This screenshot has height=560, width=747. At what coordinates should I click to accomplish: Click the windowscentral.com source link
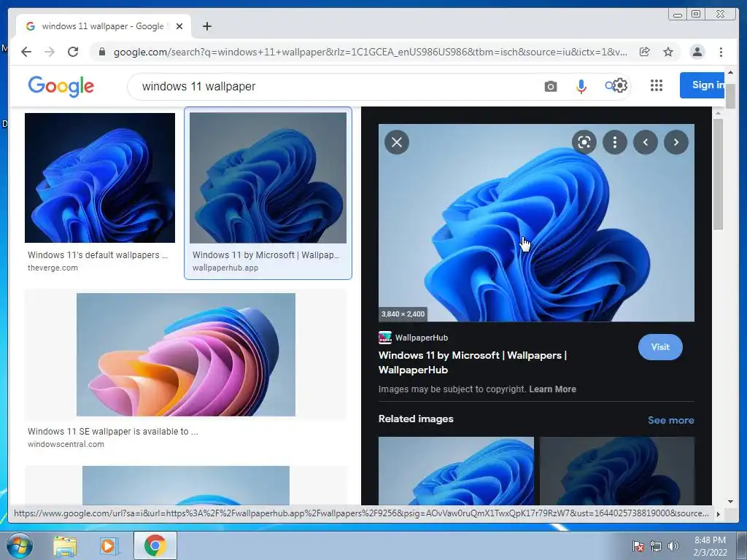66,444
